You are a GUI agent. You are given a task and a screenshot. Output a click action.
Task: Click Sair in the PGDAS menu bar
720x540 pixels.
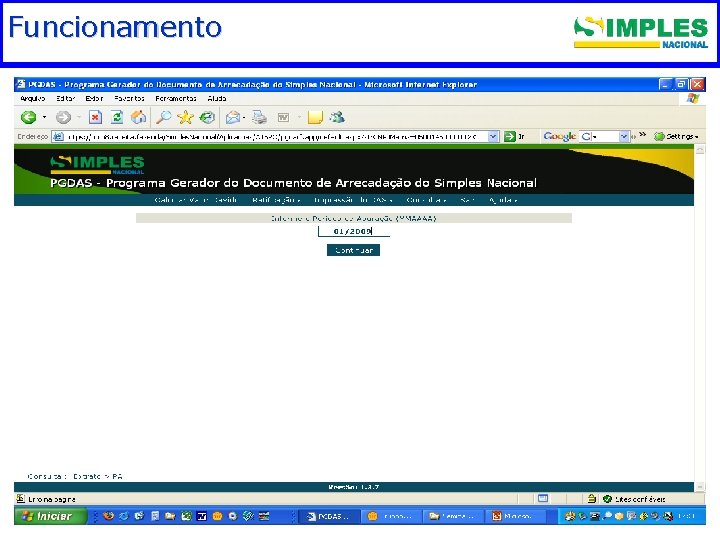(467, 200)
